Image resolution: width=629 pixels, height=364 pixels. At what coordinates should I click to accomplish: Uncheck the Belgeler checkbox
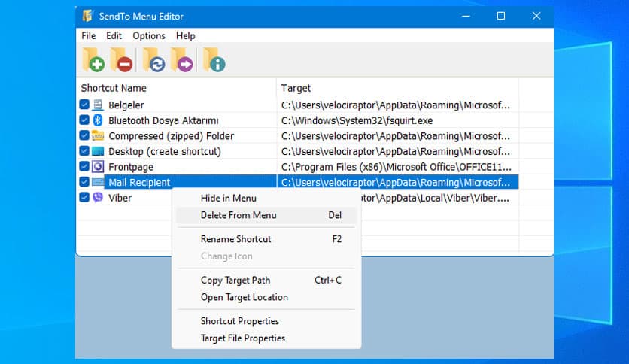[84, 105]
